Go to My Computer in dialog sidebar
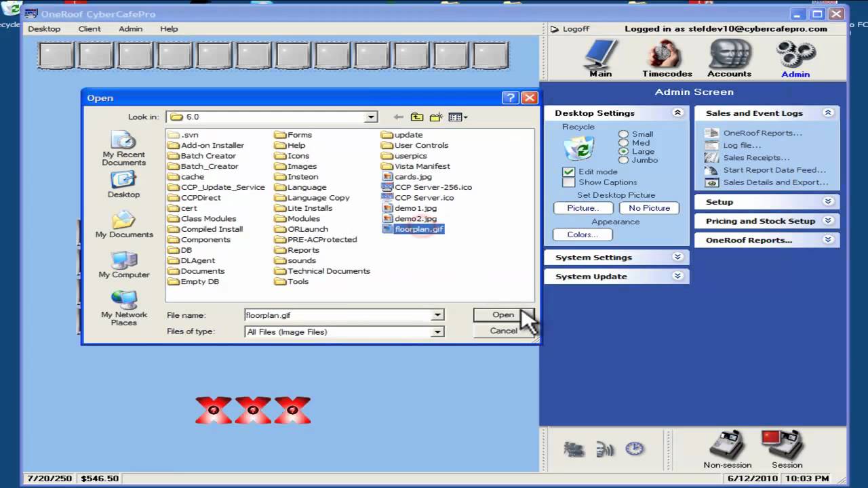The height and width of the screenshot is (488, 868). click(123, 264)
